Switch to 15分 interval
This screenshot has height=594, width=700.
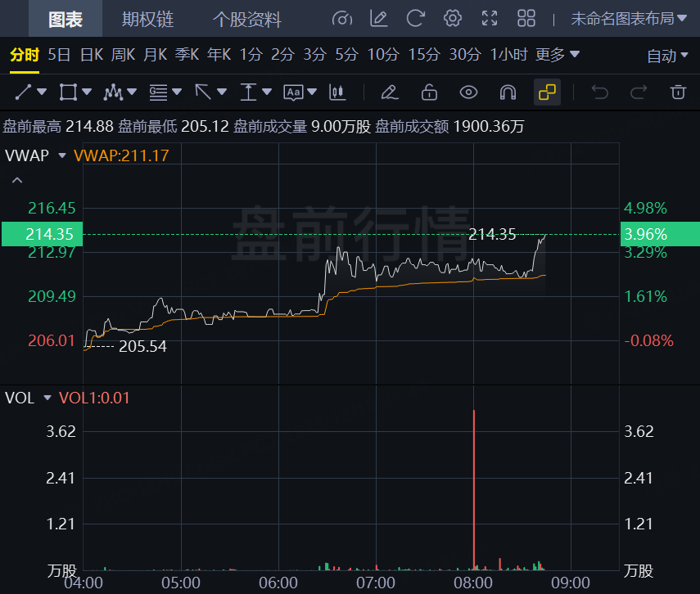tap(424, 55)
